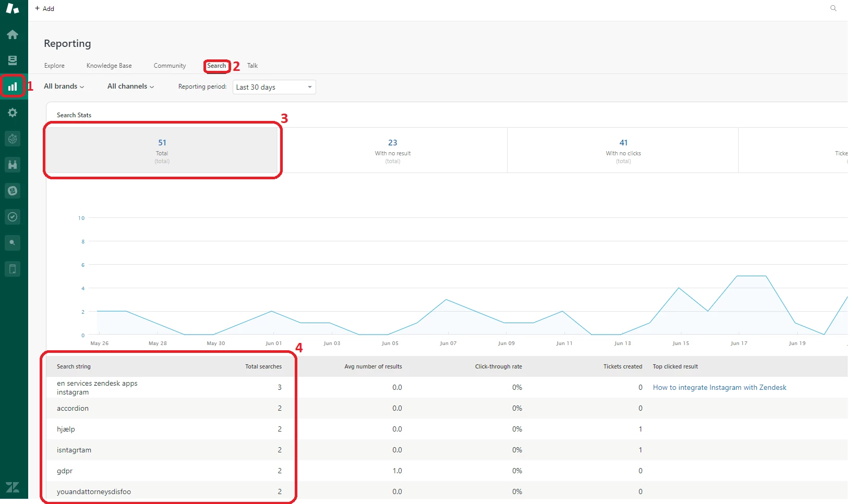
Task: Open How to integrate Instagram with Zendesk
Action: [719, 387]
